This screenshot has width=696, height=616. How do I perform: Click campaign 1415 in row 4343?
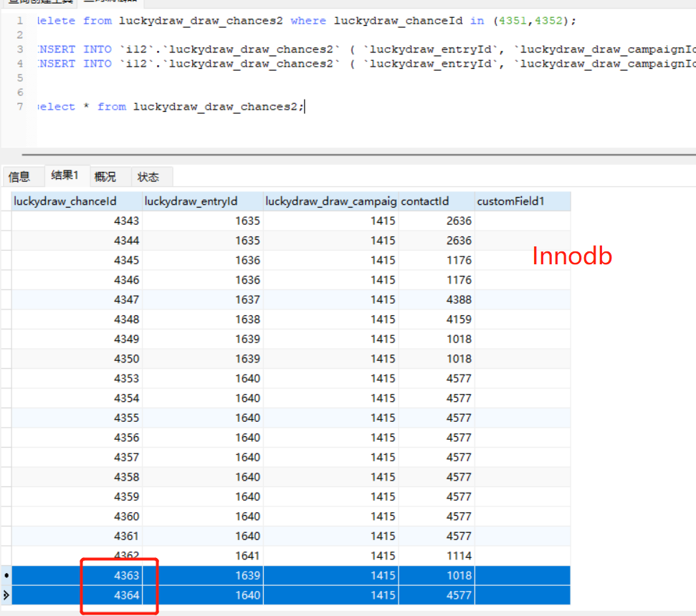(x=331, y=221)
